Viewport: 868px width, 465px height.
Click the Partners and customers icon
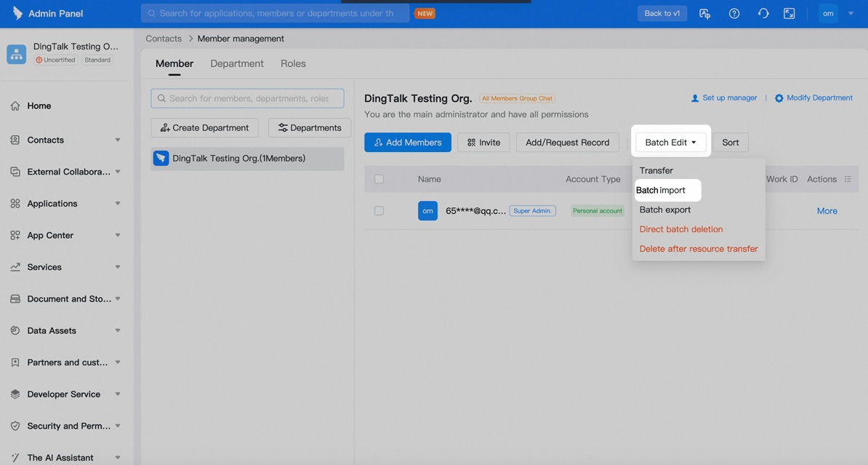tap(15, 362)
